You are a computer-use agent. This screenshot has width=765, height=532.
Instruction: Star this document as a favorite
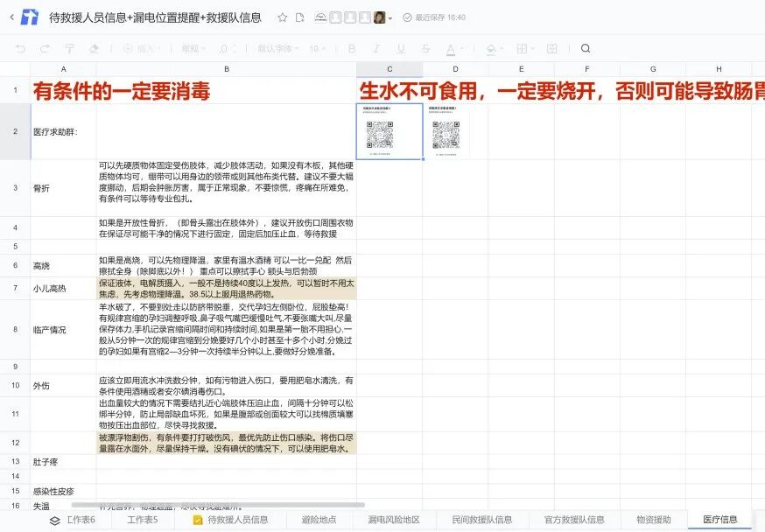coord(282,17)
